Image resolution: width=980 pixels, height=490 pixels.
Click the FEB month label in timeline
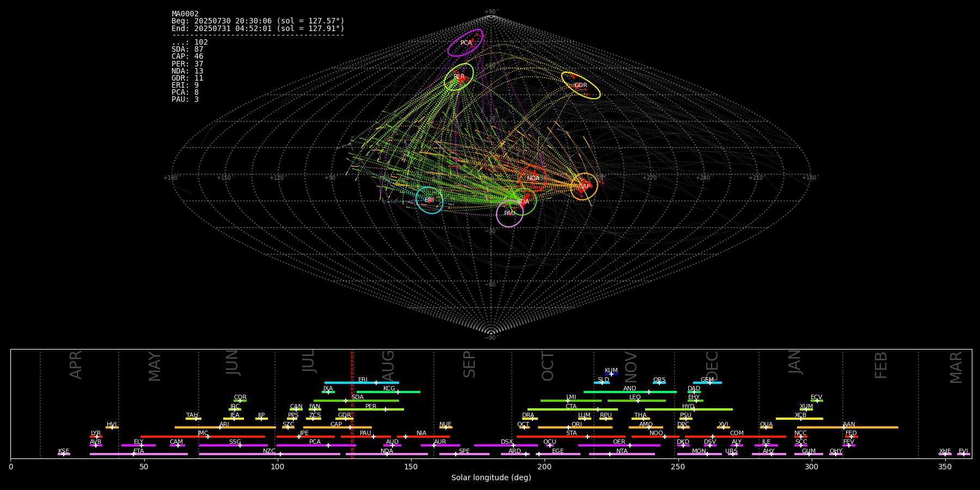coord(881,365)
